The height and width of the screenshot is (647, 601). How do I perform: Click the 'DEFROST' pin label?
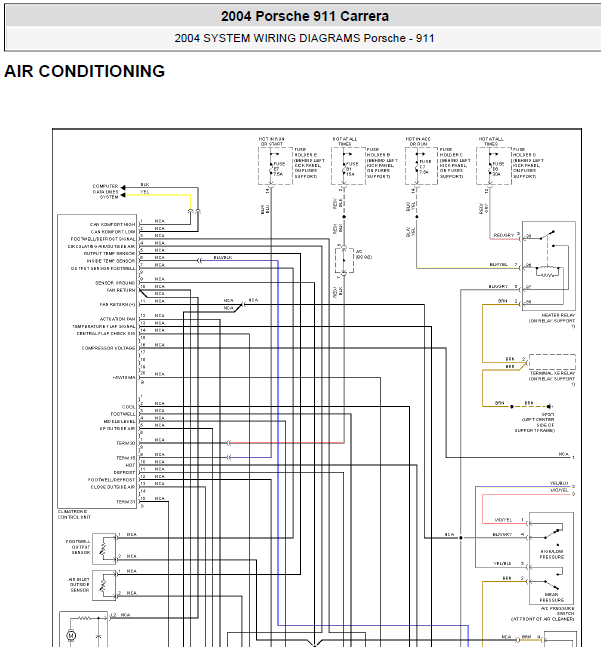tap(125, 472)
